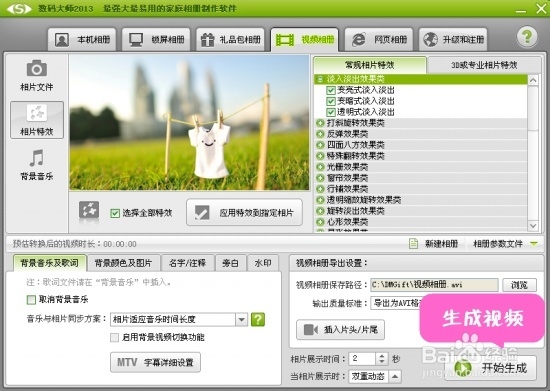Click the 视频相册保存路径 input field
Viewport: 550px width, 391px height.
(434, 285)
